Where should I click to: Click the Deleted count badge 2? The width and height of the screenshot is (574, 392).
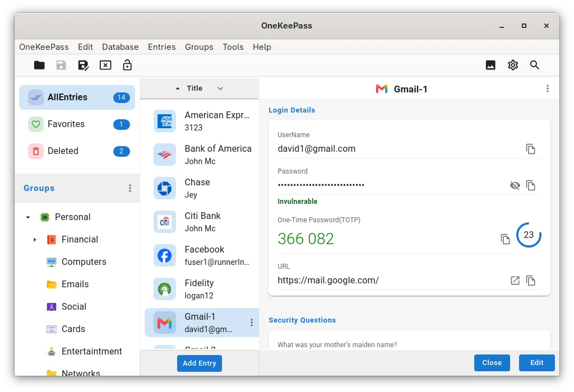pos(122,151)
